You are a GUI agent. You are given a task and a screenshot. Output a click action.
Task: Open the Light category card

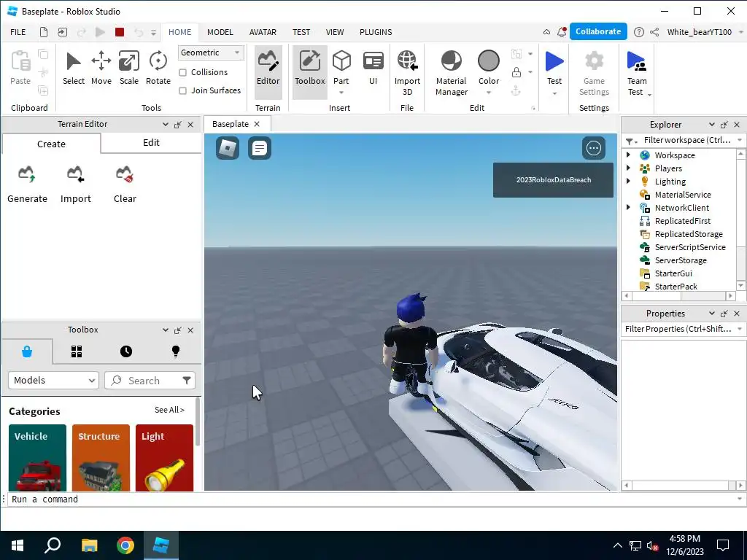164,458
